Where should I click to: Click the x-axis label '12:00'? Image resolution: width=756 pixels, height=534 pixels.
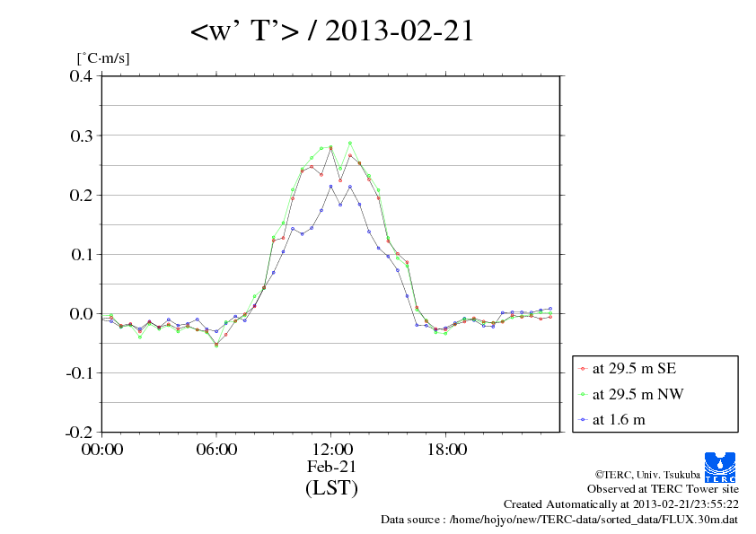click(x=332, y=450)
